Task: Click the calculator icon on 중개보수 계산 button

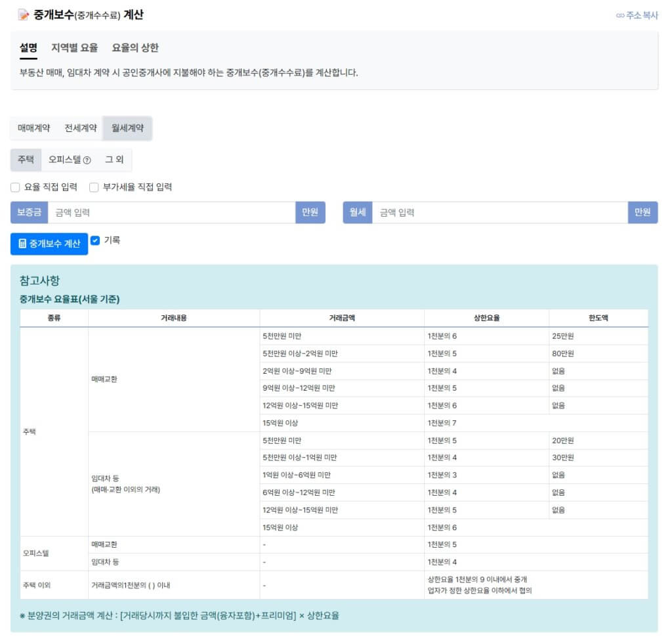Action: [x=23, y=244]
